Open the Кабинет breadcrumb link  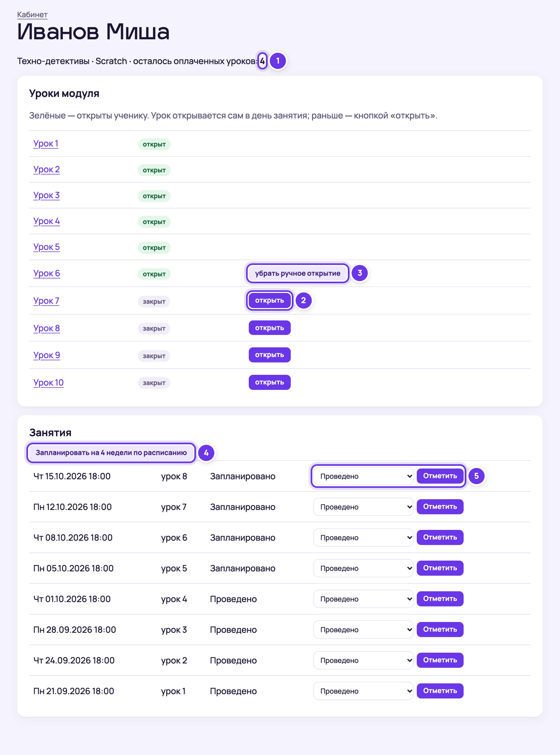32,15
